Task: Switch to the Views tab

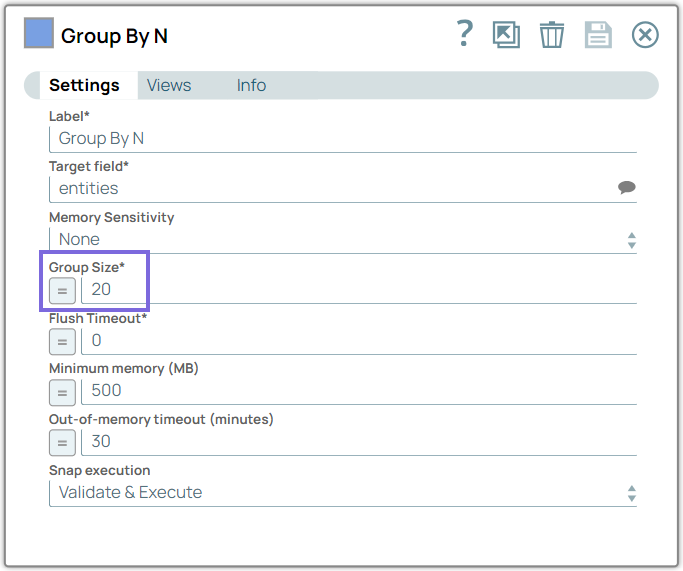Action: (169, 86)
